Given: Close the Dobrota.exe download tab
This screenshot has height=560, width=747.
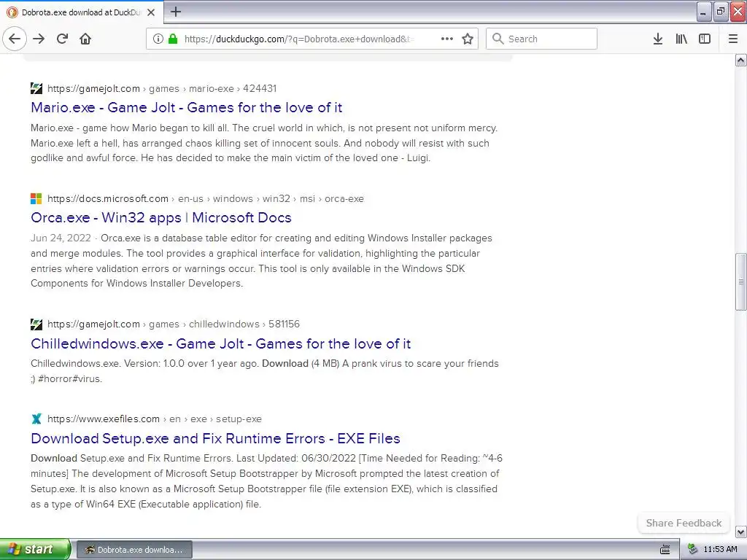Looking at the screenshot, I should [x=151, y=12].
